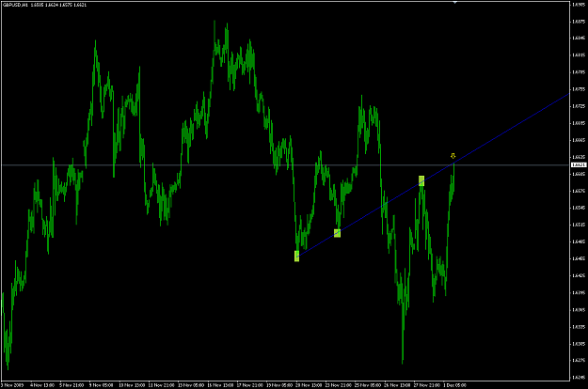Click the 1 Dec 05:00 time label

455,385
